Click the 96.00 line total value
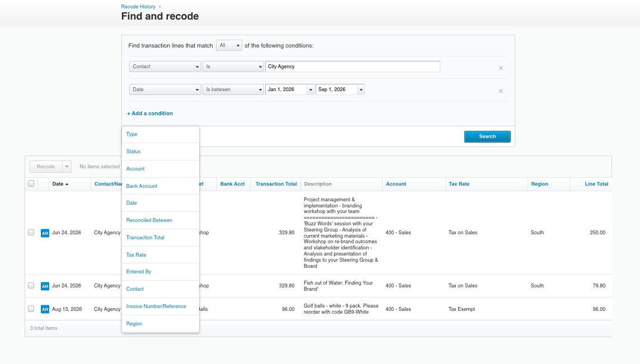640x364 pixels. click(x=599, y=309)
